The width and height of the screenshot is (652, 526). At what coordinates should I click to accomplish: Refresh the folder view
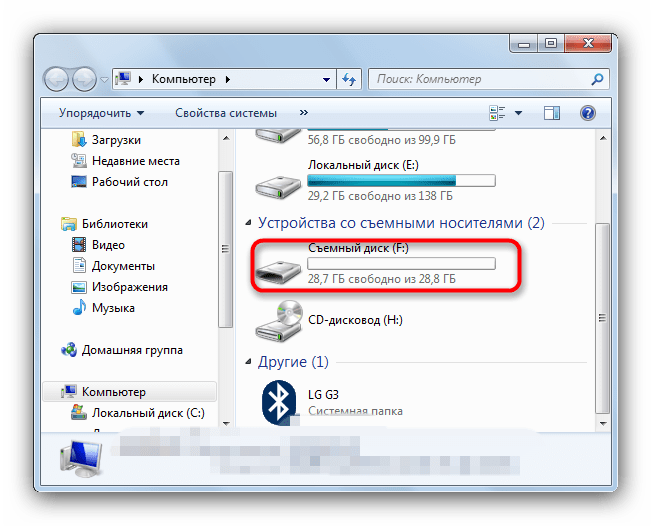click(x=349, y=79)
